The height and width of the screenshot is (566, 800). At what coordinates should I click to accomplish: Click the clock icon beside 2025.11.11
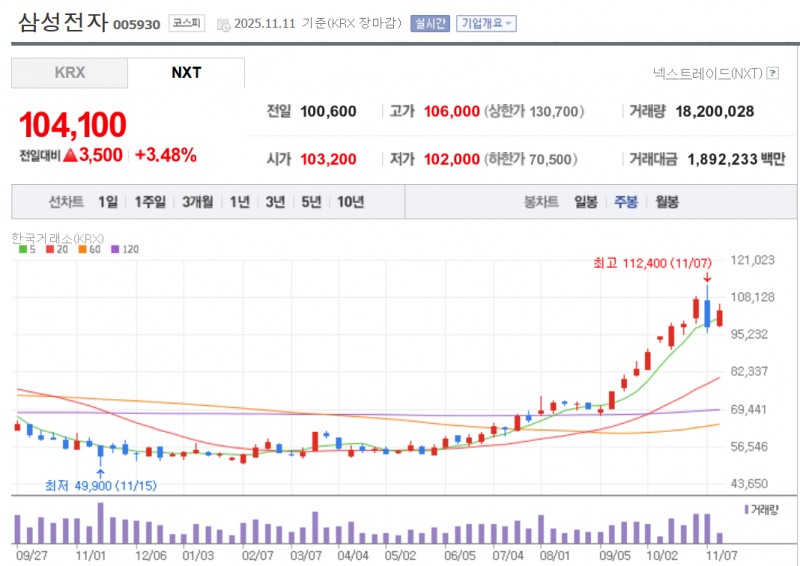point(223,24)
